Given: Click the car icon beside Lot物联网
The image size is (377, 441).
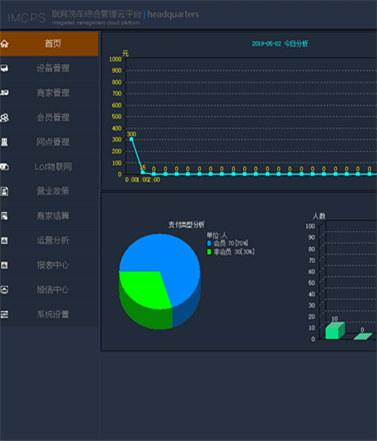Looking at the screenshot, I should 5,167.
